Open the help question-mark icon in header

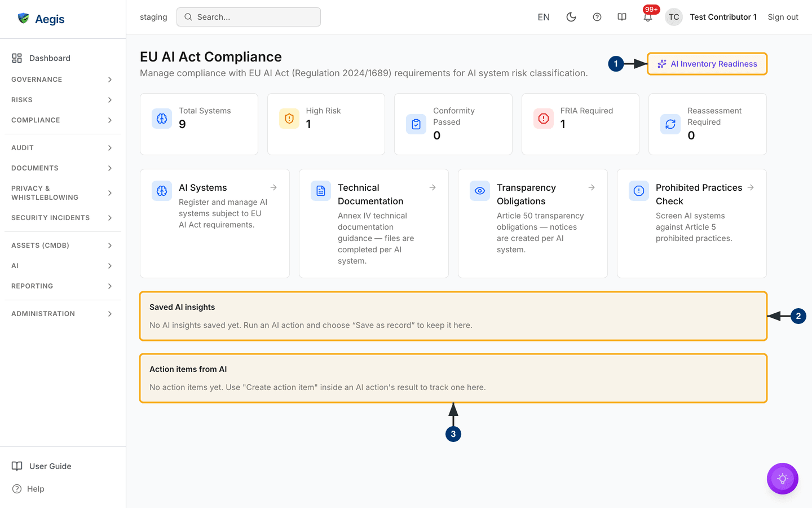click(597, 17)
